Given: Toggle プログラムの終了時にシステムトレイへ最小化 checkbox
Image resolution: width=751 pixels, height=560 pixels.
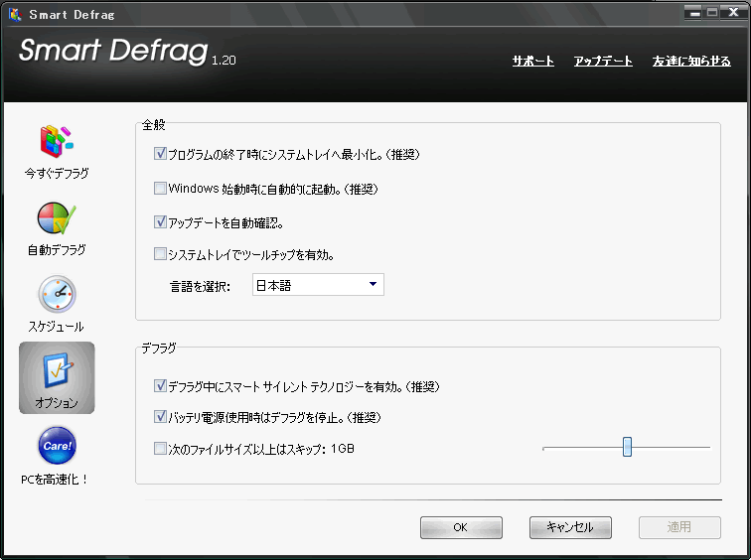Looking at the screenshot, I should (160, 154).
